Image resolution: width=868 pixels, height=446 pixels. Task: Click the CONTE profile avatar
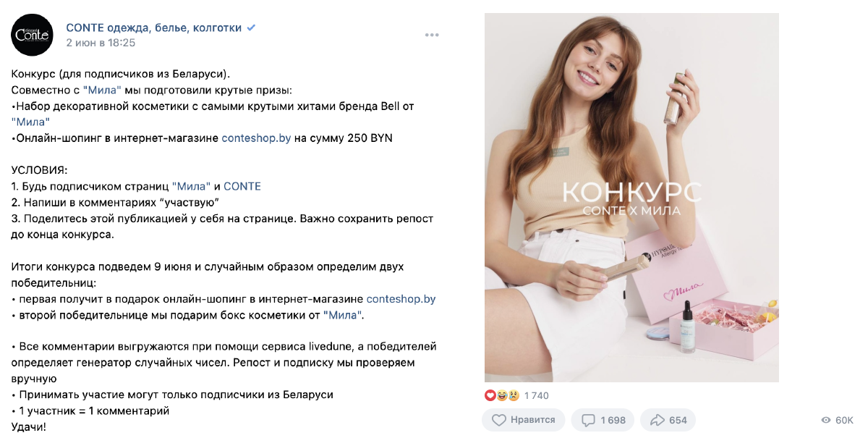32,35
